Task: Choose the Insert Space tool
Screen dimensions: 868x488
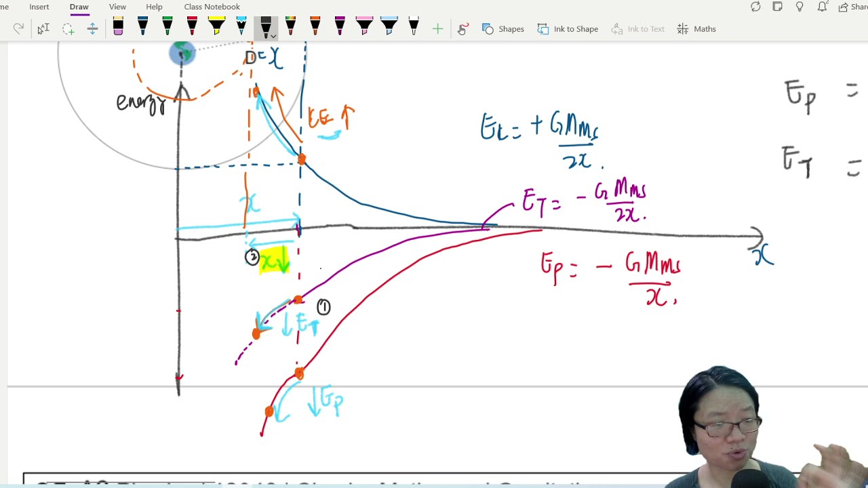Action: (x=92, y=28)
